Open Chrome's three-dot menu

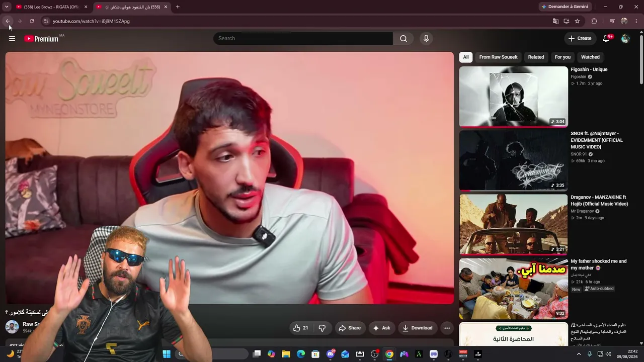click(636, 21)
